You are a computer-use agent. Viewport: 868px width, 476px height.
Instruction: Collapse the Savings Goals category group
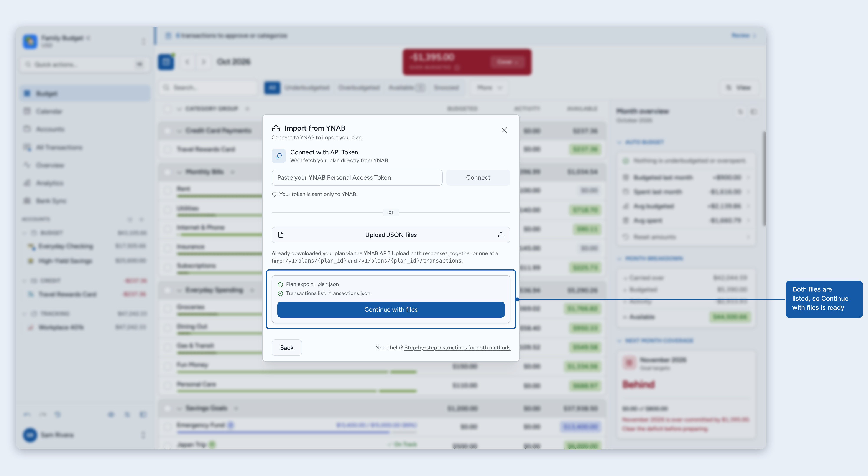[179, 408]
